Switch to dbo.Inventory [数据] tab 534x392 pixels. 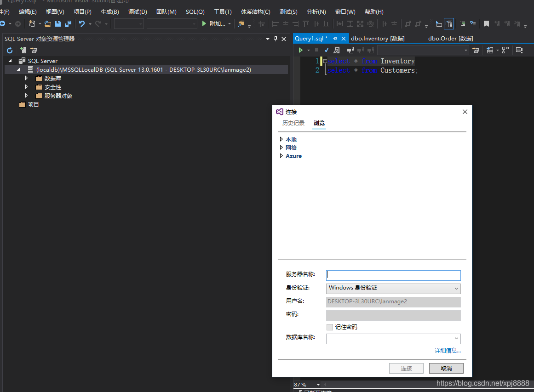(x=378, y=39)
